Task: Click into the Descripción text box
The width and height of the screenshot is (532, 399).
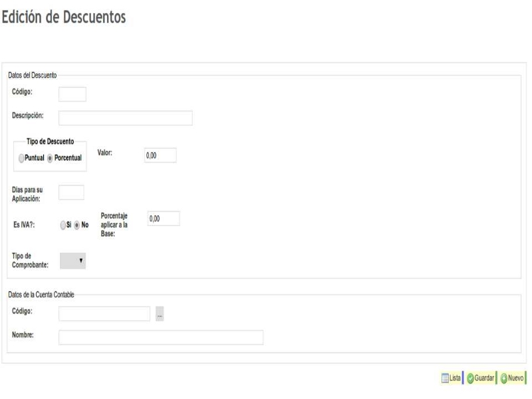Action: (125, 118)
